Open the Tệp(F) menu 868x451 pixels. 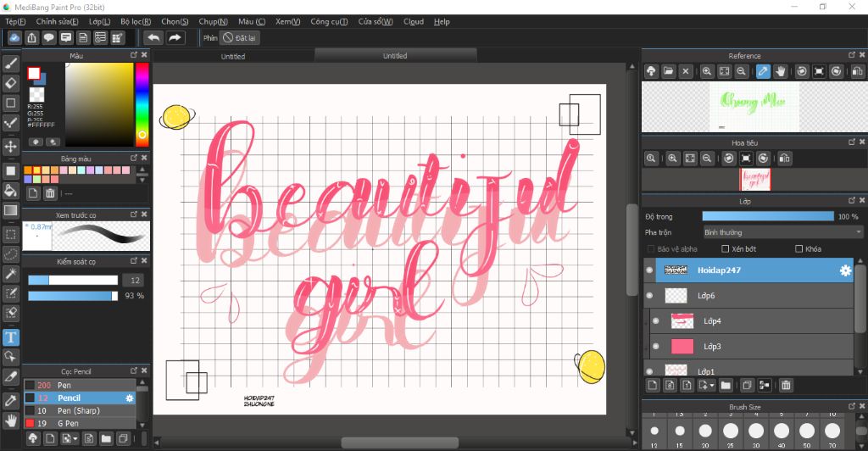tap(15, 21)
